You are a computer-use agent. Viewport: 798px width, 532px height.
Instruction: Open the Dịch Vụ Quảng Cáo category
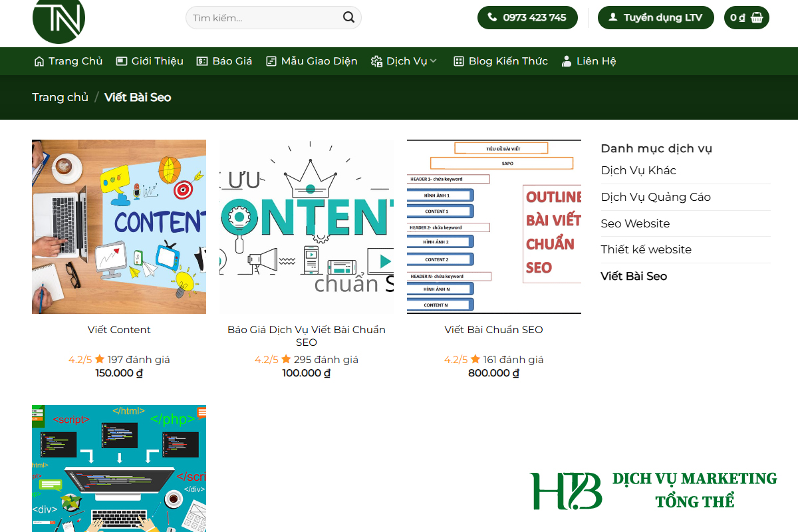[x=656, y=197]
